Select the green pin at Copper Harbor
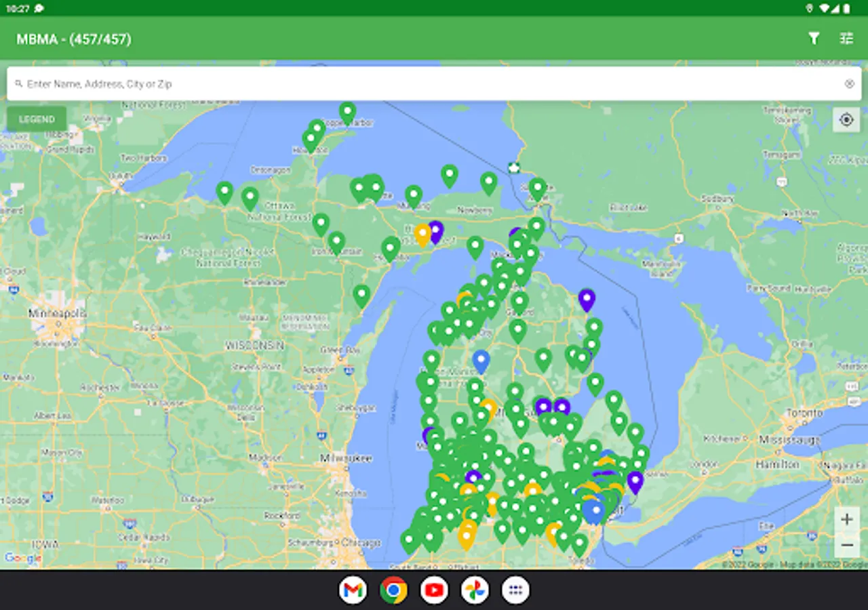Viewport: 868px width, 610px height. coord(347,113)
